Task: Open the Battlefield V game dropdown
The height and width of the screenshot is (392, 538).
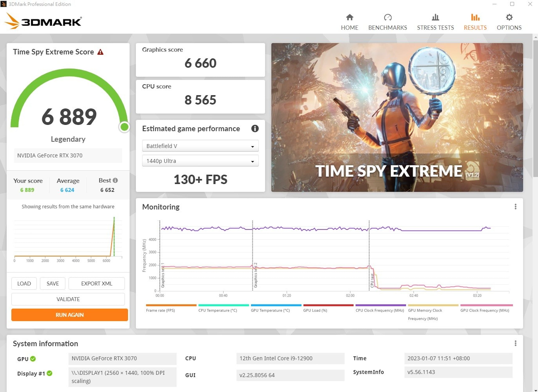Action: point(200,146)
